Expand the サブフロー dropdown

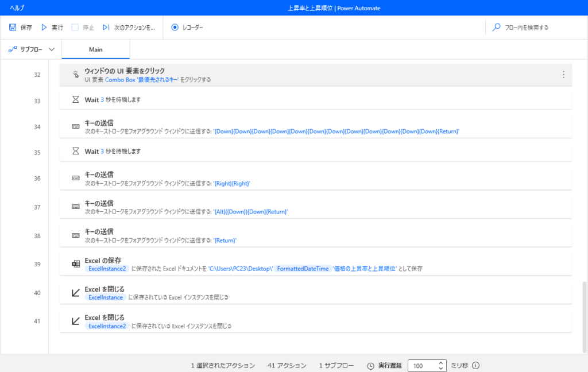tap(51, 49)
